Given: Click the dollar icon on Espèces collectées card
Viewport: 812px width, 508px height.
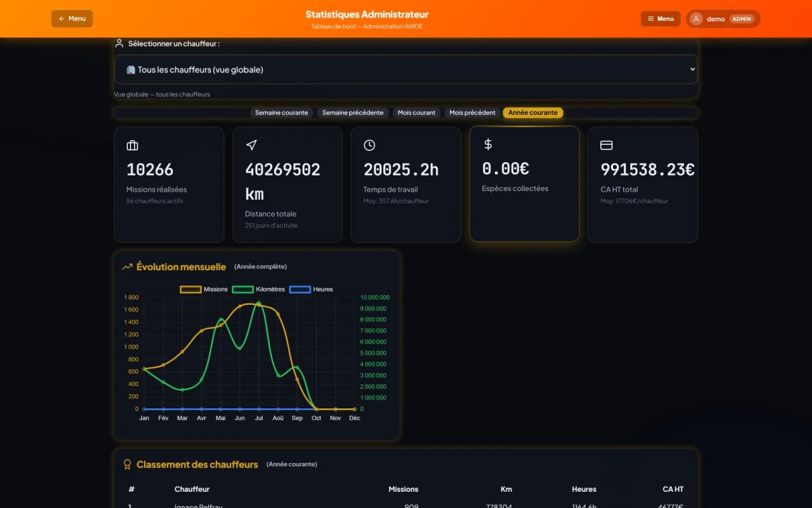Looking at the screenshot, I should 488,144.
